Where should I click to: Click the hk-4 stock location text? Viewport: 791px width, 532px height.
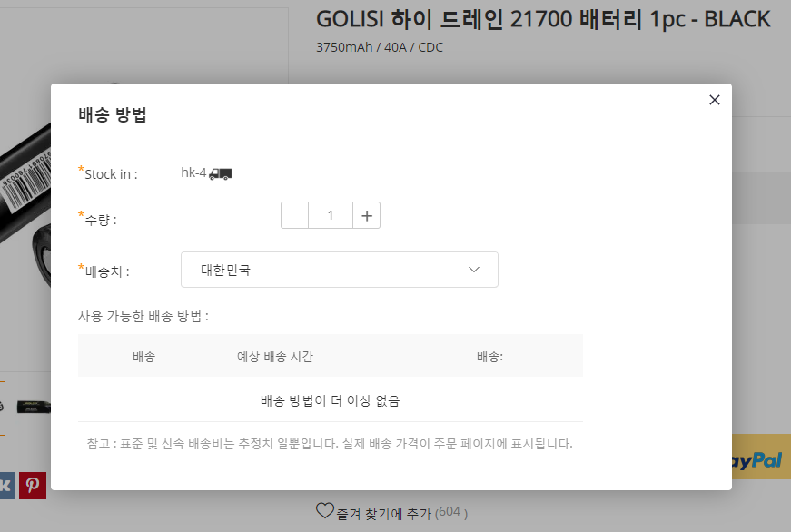pos(193,173)
